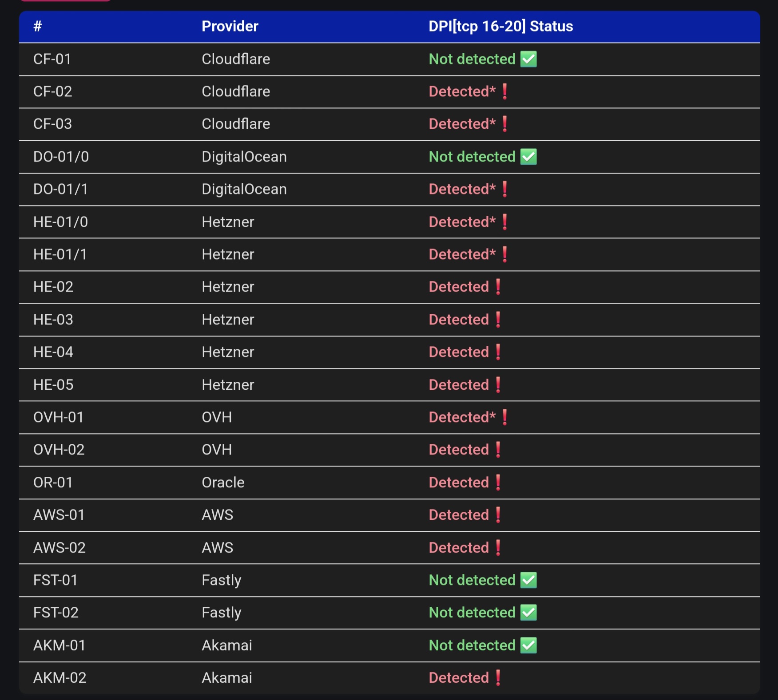Click green checkmark icon in DO-01/0 row

(528, 157)
